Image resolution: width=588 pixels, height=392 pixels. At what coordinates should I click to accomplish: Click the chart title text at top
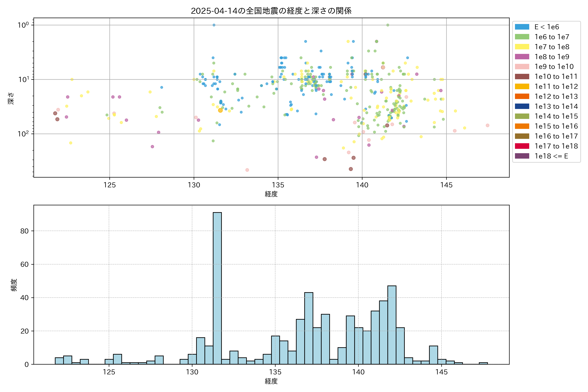coord(271,11)
